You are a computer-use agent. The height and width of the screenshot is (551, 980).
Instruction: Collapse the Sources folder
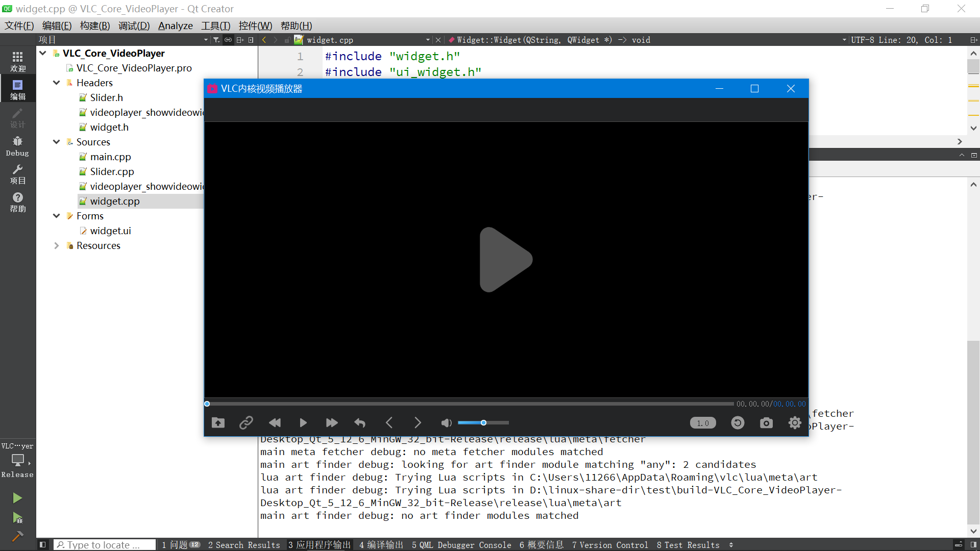pyautogui.click(x=57, y=142)
